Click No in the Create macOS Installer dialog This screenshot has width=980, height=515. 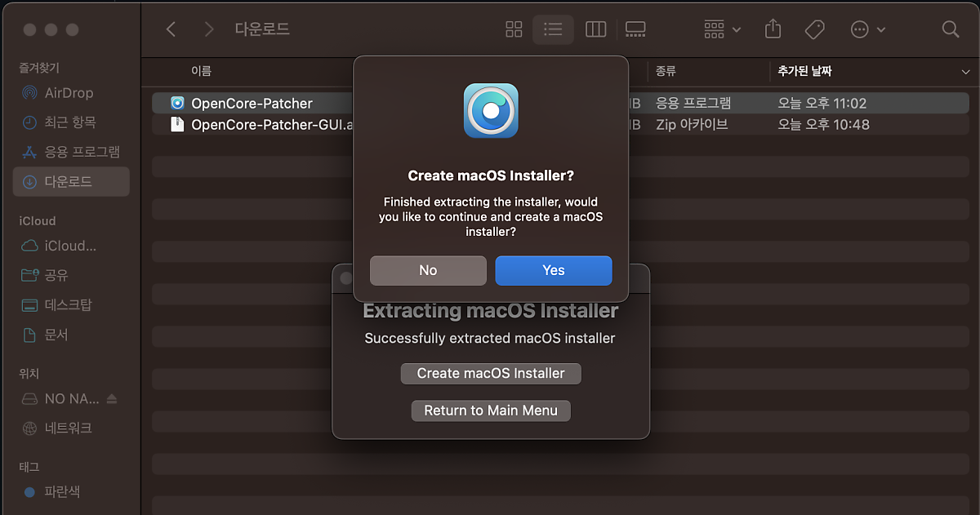pyautogui.click(x=428, y=270)
